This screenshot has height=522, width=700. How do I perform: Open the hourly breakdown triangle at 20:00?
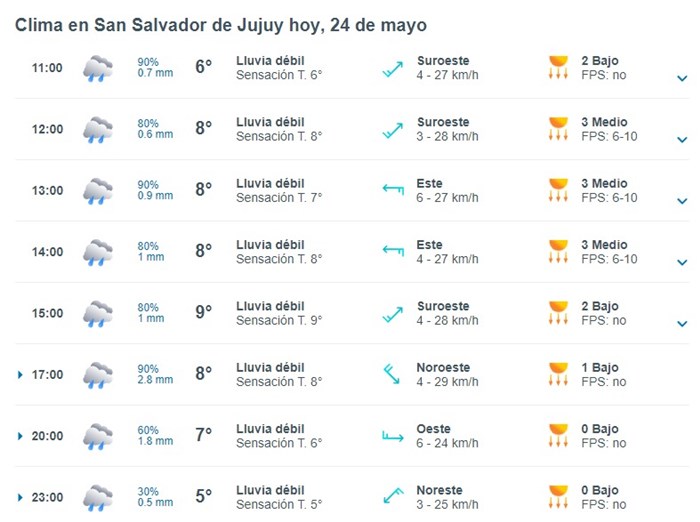coord(20,436)
